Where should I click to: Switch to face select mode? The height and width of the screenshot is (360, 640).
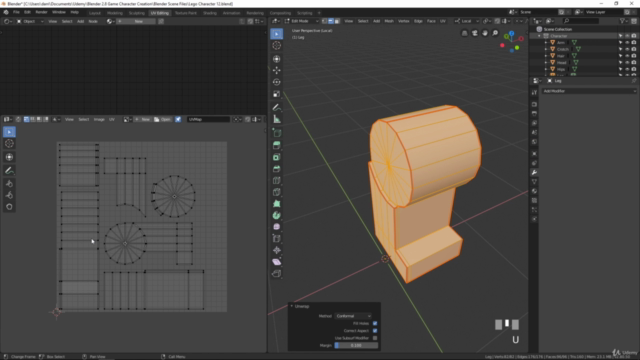click(x=337, y=21)
